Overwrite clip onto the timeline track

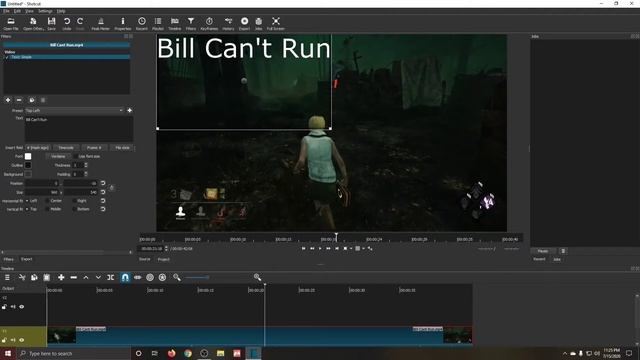[x=98, y=278]
